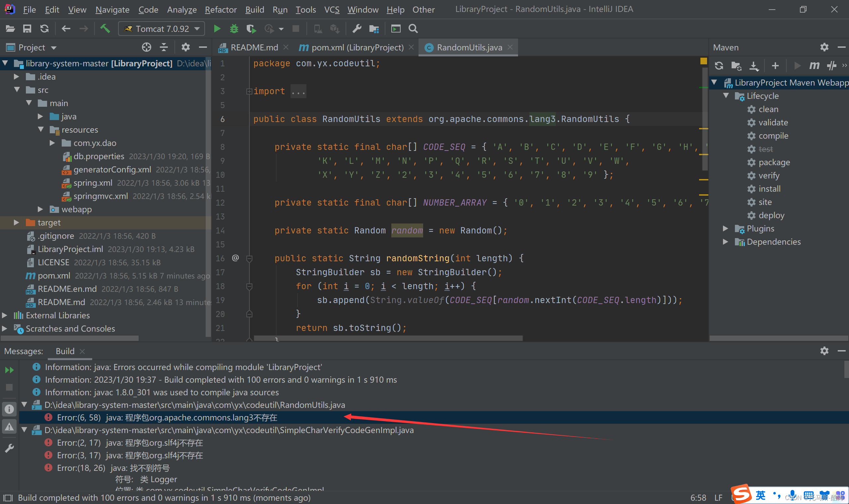The image size is (849, 504).
Task: Toggle Maven offline mode icon
Action: [831, 66]
